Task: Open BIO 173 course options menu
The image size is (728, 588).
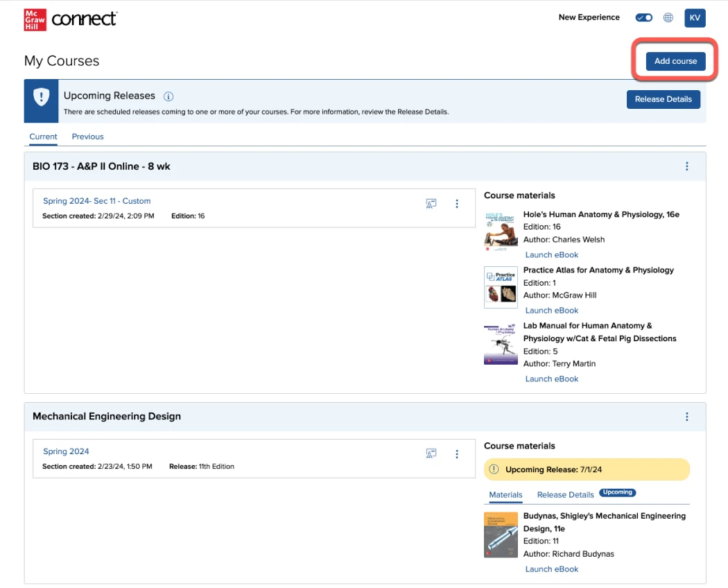Action: 686,166
